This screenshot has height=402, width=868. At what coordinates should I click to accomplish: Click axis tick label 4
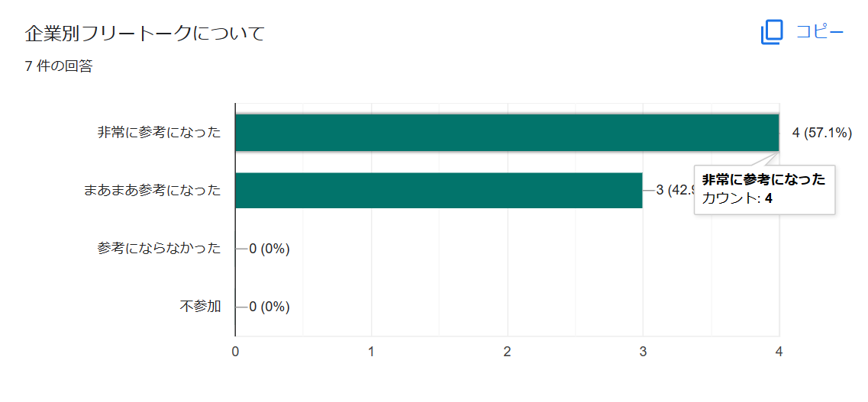coord(779,352)
